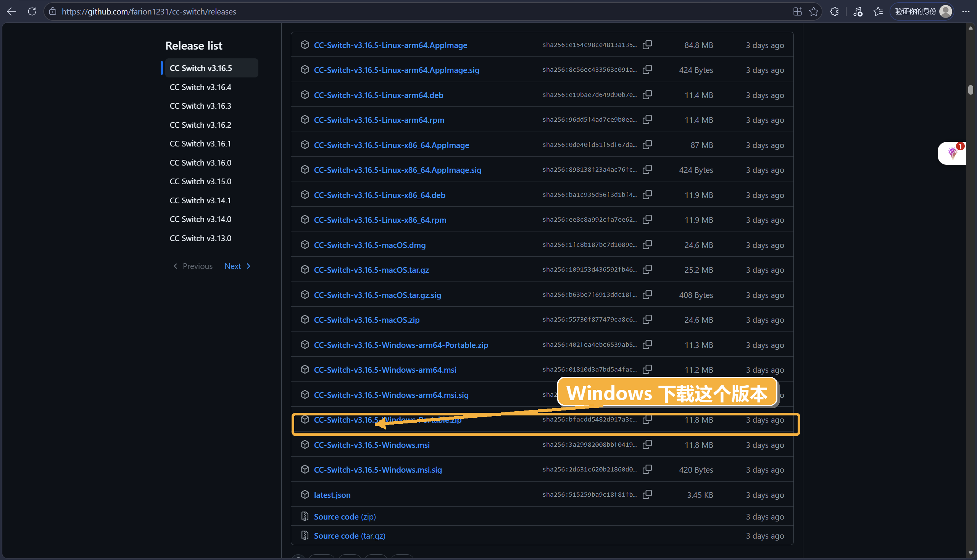Copy sha256 hash for Linux-arm64.AppImage
Screen dimensions: 977x560
tap(647, 45)
